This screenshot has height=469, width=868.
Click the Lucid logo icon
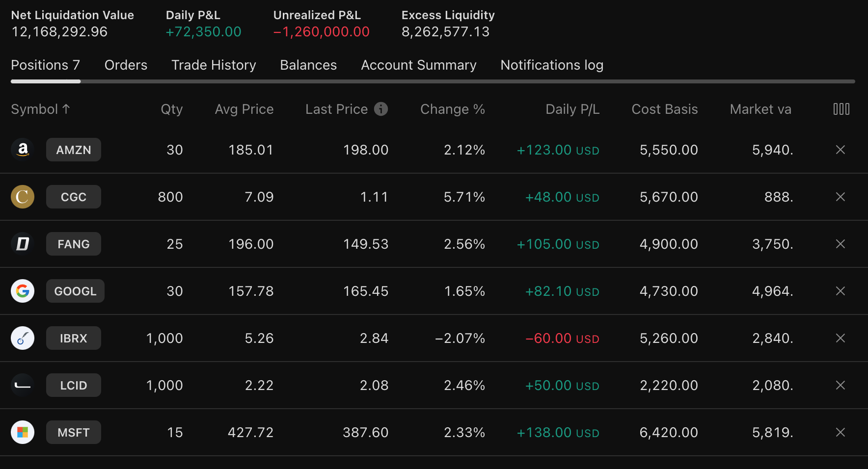(x=23, y=385)
